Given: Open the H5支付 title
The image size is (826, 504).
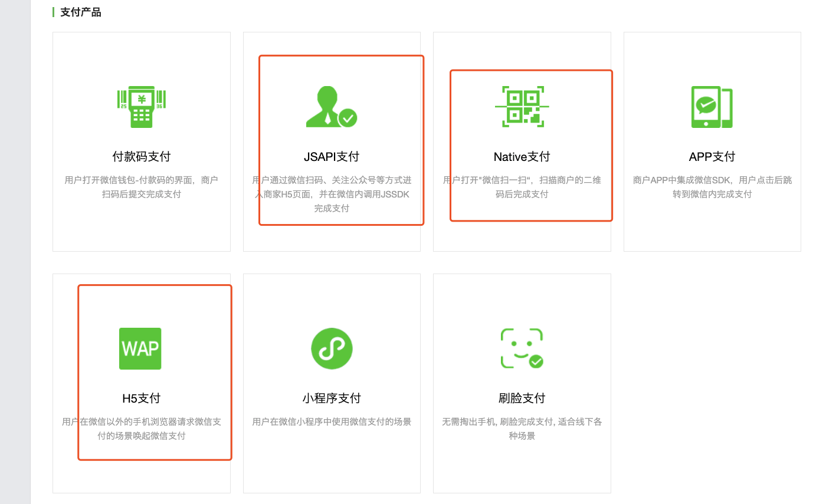Looking at the screenshot, I should pyautogui.click(x=142, y=398).
